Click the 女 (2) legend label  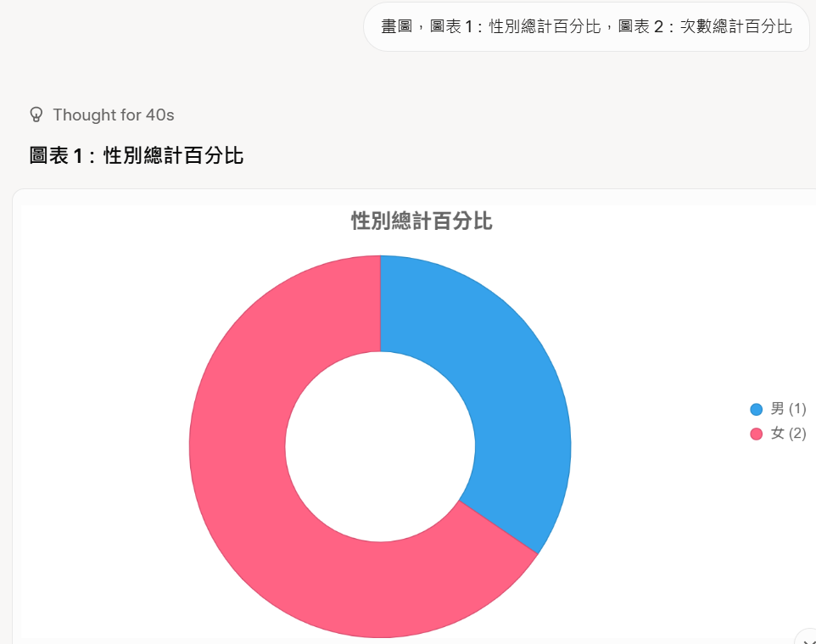click(788, 434)
